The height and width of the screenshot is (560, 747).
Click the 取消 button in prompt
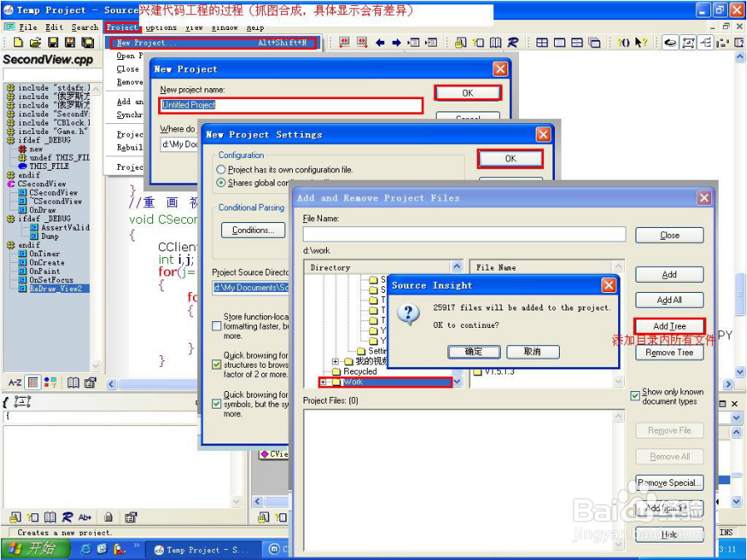pos(532,352)
